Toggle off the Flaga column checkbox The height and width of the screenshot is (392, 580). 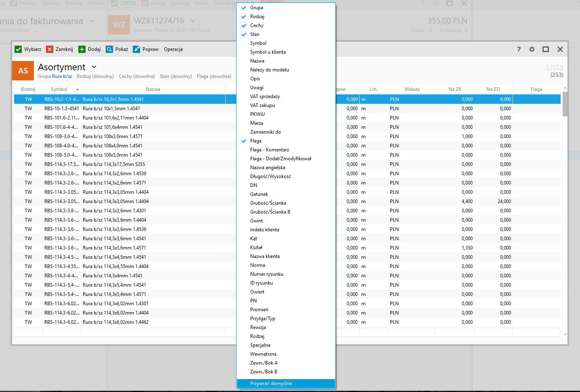pos(244,141)
